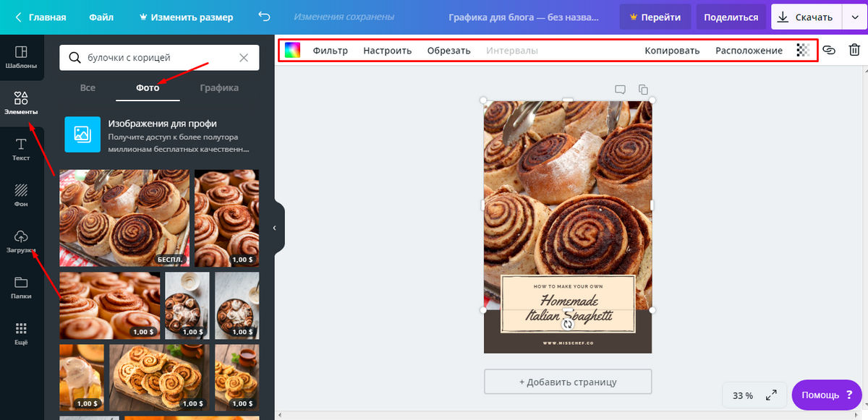
Task: Open the Фон background panel
Action: coord(21,195)
